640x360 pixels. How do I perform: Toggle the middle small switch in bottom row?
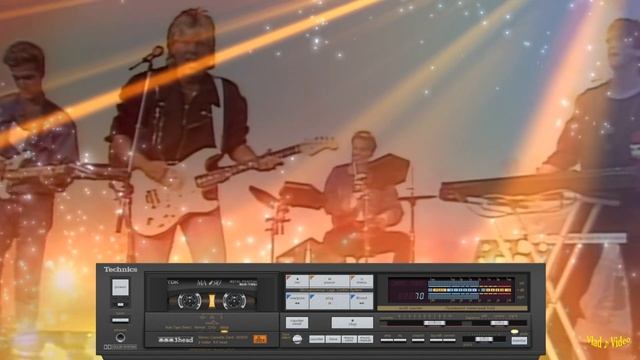coord(418,340)
